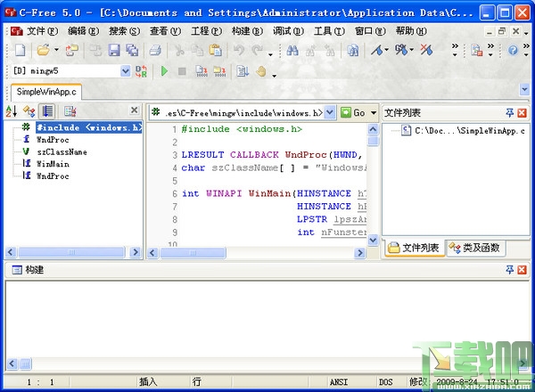The image size is (535, 392).
Task: Click the Build icon next to Compile
Action: (x=219, y=71)
